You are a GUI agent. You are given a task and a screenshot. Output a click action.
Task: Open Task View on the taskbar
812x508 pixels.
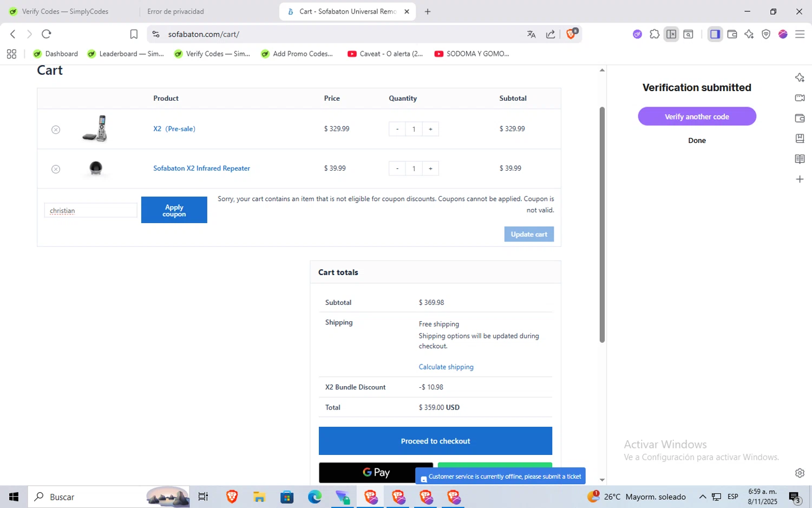click(x=204, y=497)
